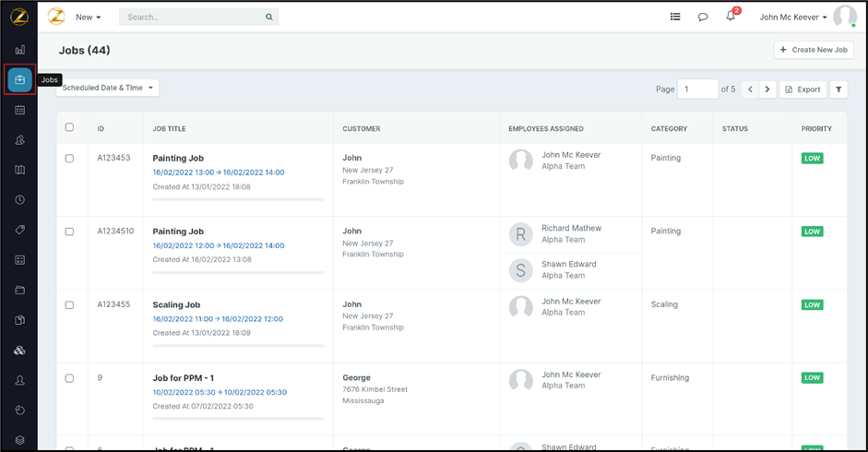Screen dimensions: 868x452
Task: Click the list view icon in header
Action: tap(675, 17)
